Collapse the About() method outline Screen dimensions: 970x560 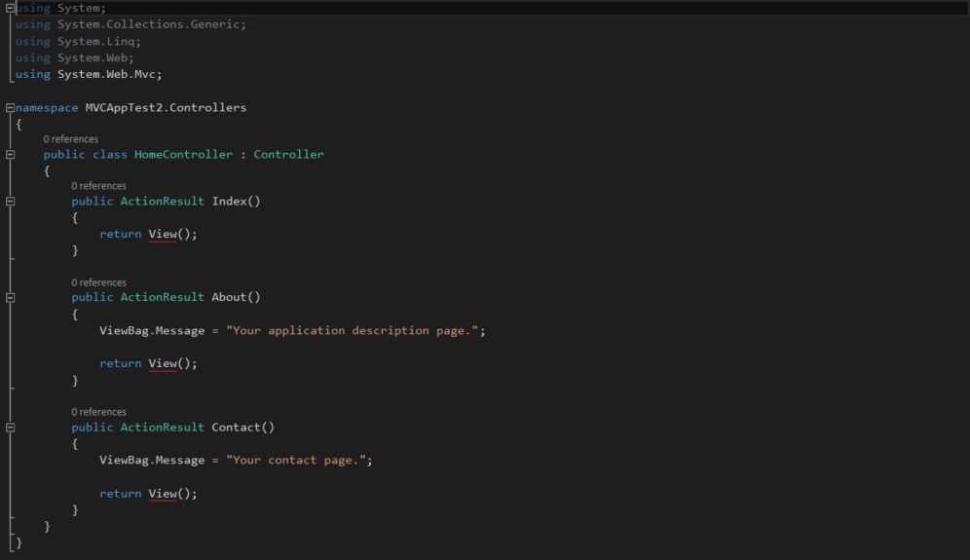(x=10, y=298)
